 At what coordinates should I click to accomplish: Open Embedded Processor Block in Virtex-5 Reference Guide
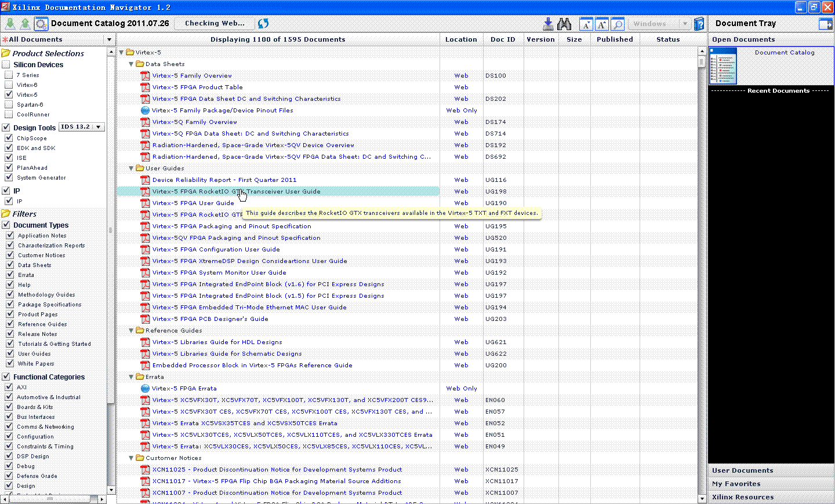tap(252, 366)
